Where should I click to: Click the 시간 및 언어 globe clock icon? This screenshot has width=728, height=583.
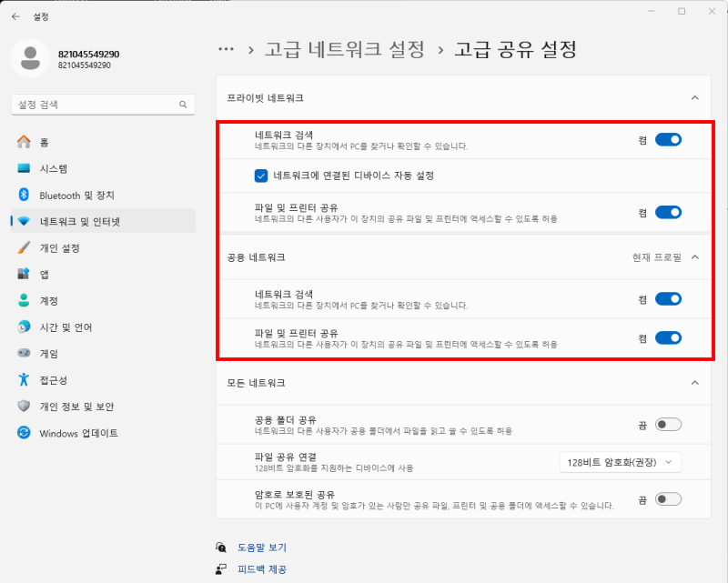[x=24, y=327]
